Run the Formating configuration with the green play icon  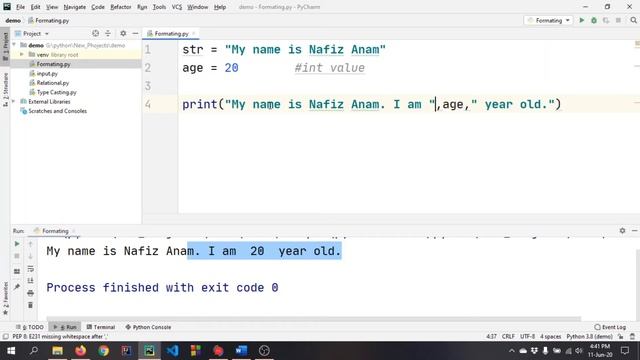pyautogui.click(x=582, y=20)
